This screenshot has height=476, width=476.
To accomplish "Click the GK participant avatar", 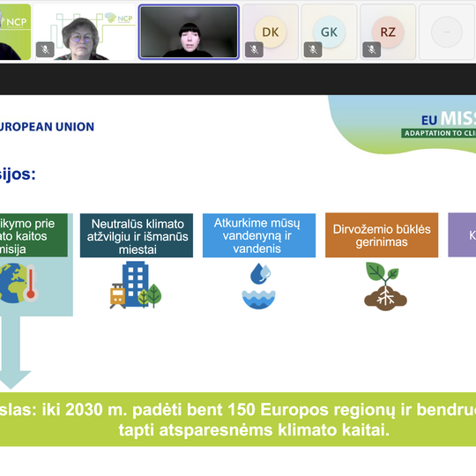I will (x=329, y=32).
